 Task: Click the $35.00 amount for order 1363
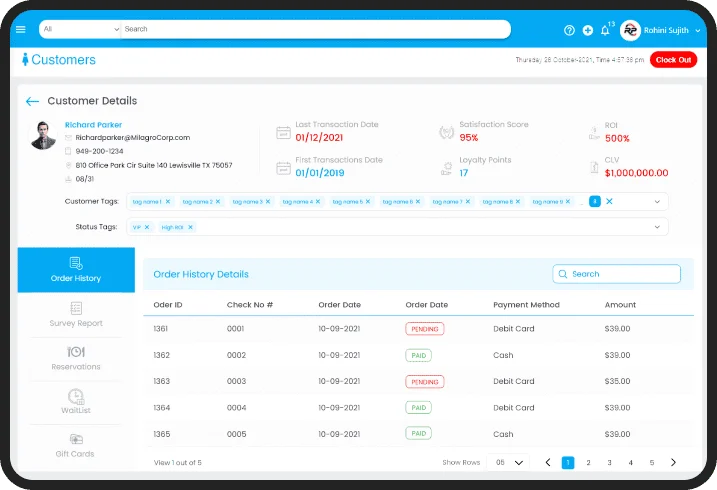[617, 381]
